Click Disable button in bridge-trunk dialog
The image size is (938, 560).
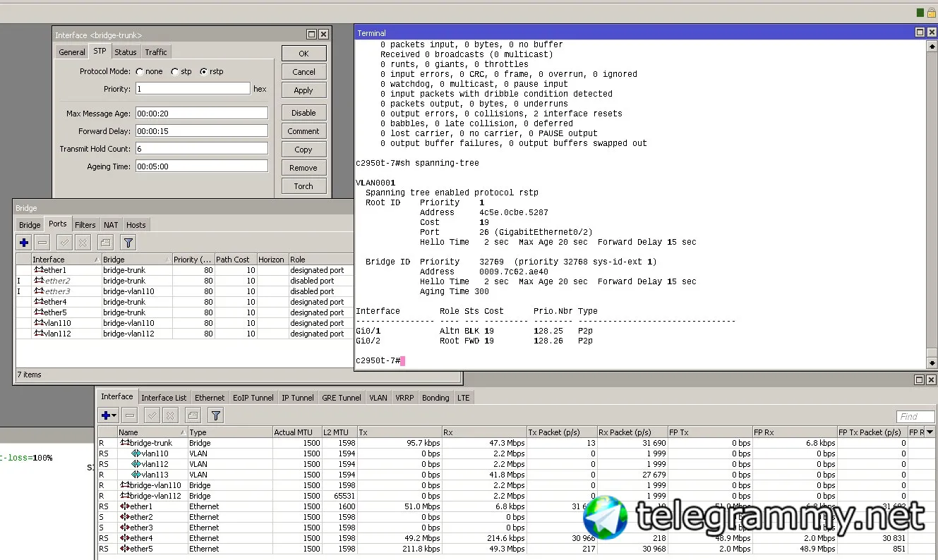[x=303, y=113]
